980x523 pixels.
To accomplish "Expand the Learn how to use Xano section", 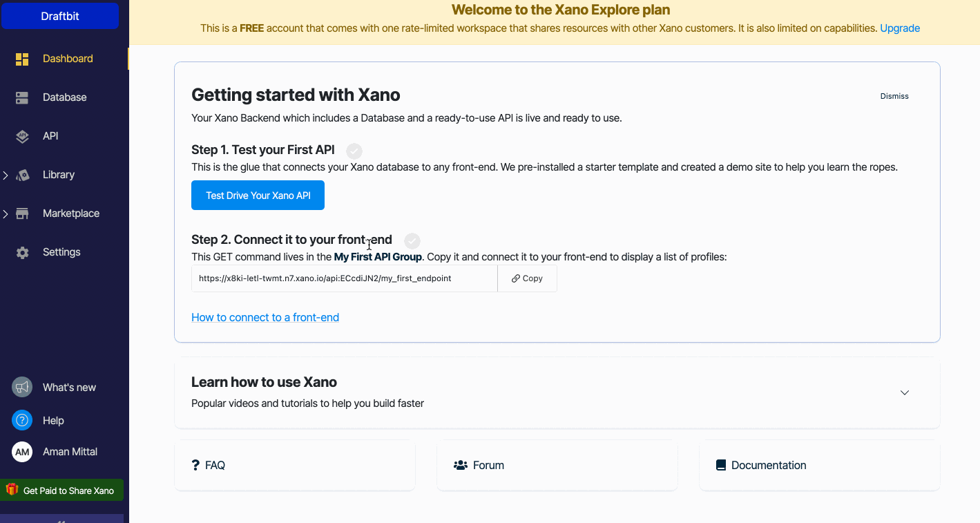I will pyautogui.click(x=904, y=392).
